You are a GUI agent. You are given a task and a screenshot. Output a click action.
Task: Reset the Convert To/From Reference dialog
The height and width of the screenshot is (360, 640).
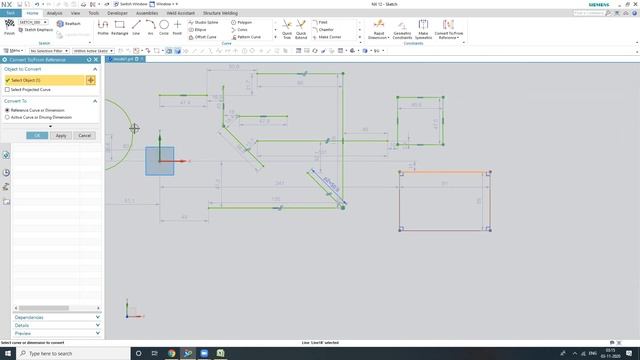point(89,60)
